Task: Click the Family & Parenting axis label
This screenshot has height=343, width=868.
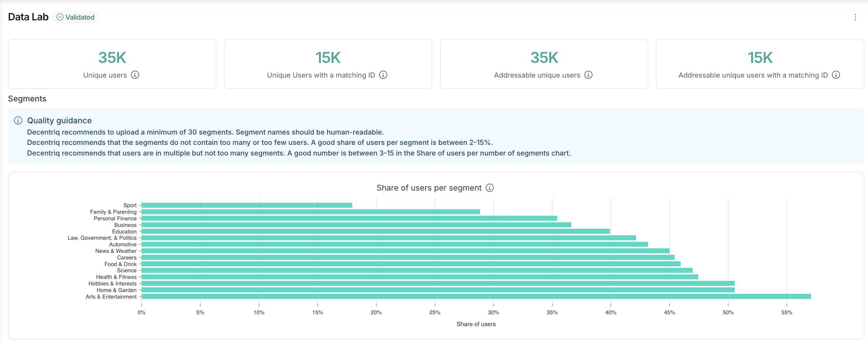Action: [x=112, y=212]
